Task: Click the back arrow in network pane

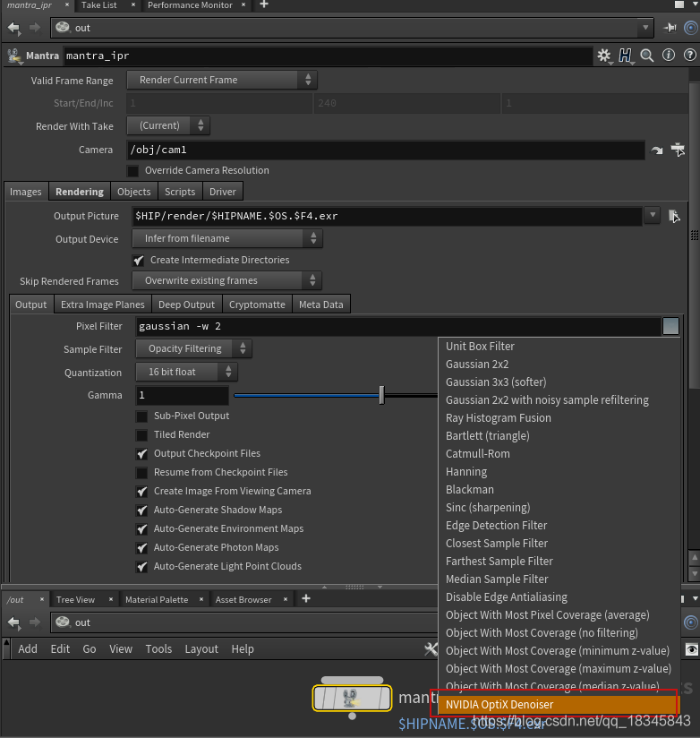Action: tap(13, 622)
